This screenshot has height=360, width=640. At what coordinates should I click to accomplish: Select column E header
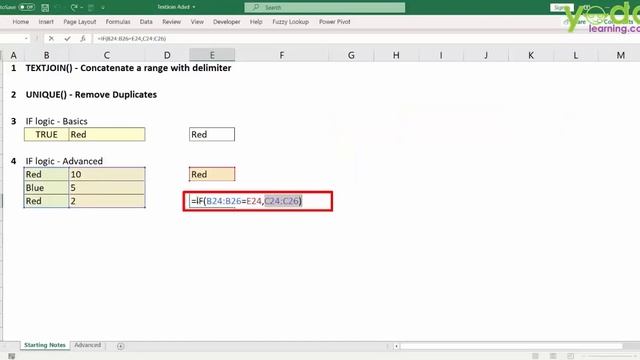pyautogui.click(x=212, y=55)
